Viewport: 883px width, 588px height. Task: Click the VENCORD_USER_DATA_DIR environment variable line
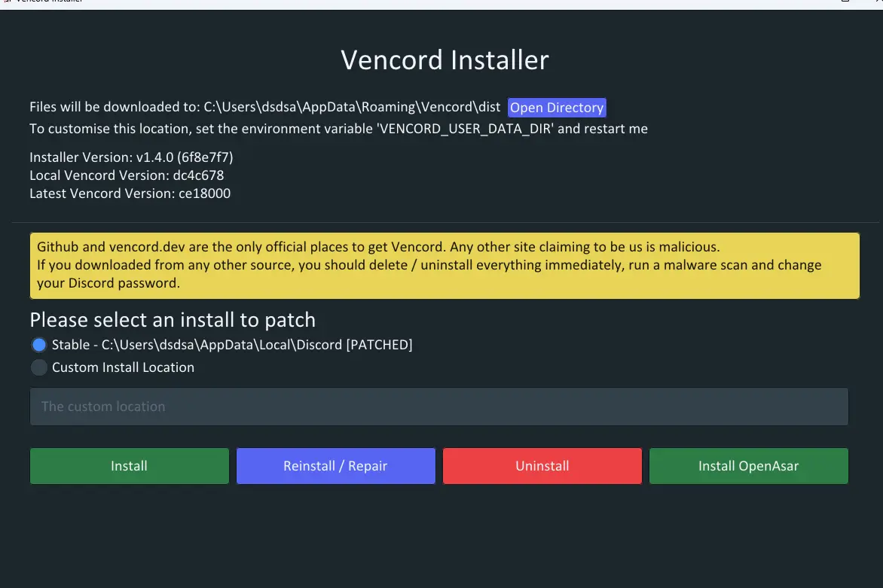click(338, 129)
